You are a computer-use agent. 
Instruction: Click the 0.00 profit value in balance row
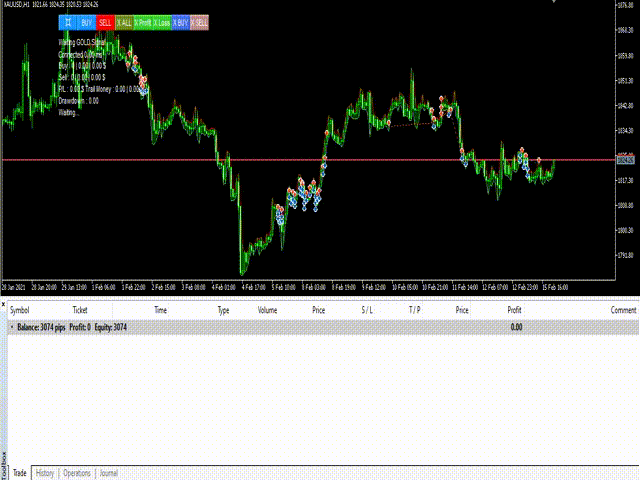(516, 327)
